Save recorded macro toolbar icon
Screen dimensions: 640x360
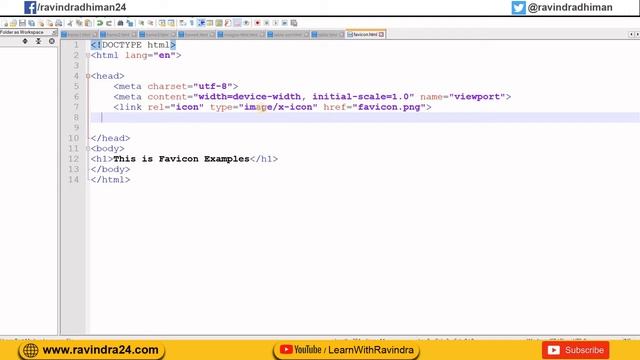pos(293,23)
